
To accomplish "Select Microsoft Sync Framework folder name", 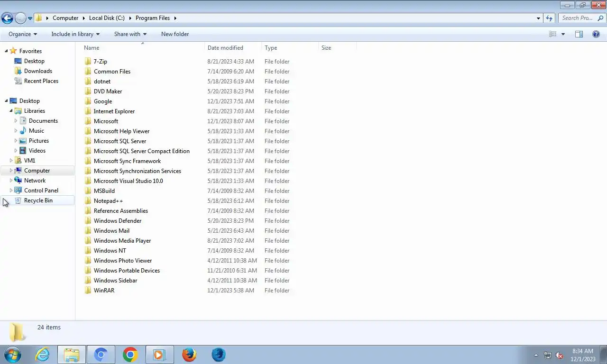I will (x=127, y=161).
